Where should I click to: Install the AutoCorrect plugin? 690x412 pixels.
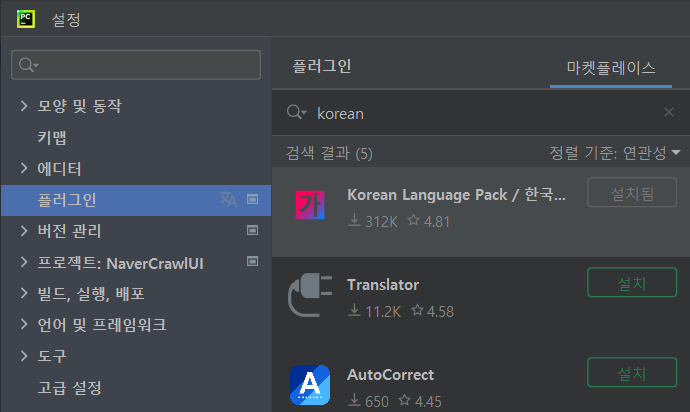click(632, 373)
